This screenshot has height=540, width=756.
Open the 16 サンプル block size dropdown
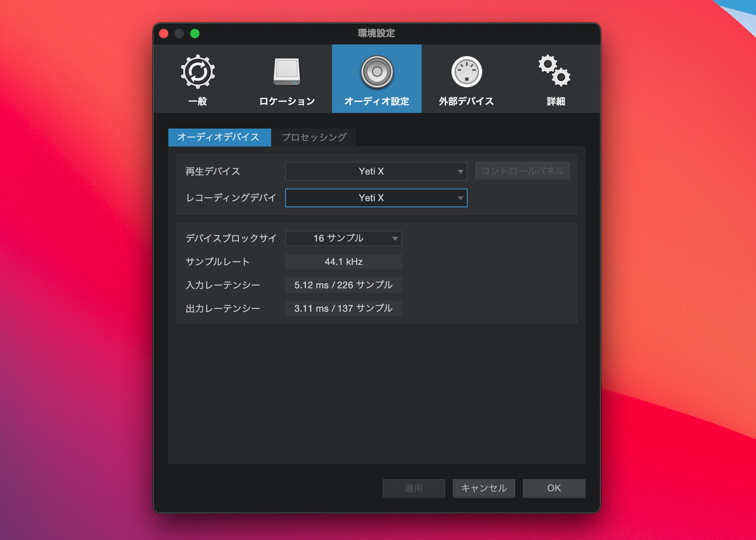click(344, 238)
